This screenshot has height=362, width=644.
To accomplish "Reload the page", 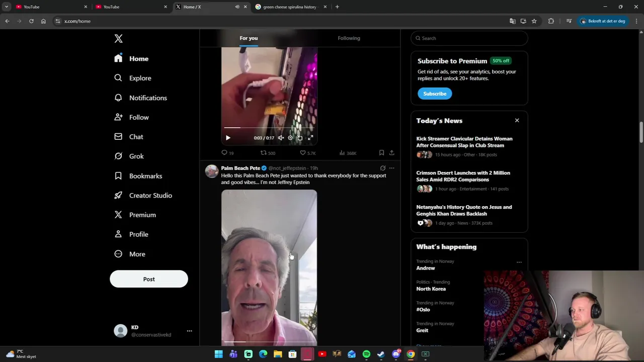I will pyautogui.click(x=31, y=21).
